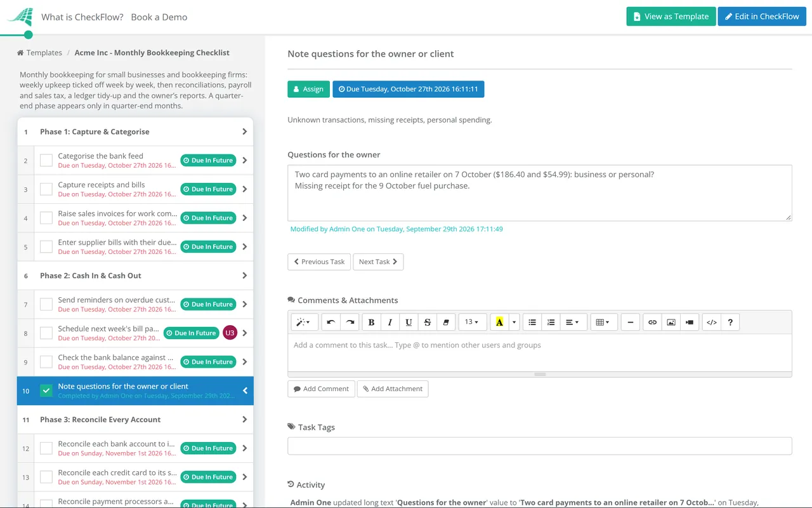Undo the last edit in comment editor
Image resolution: width=812 pixels, height=508 pixels.
pyautogui.click(x=331, y=323)
